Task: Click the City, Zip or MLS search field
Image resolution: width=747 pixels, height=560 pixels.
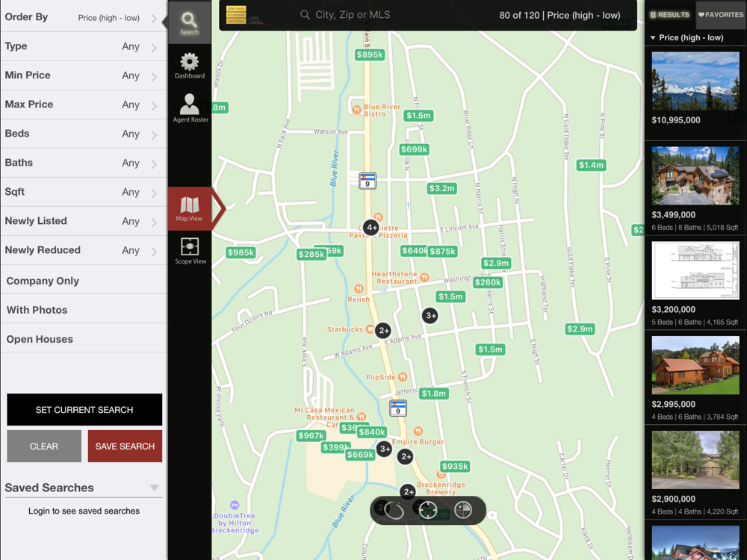Action: click(353, 15)
